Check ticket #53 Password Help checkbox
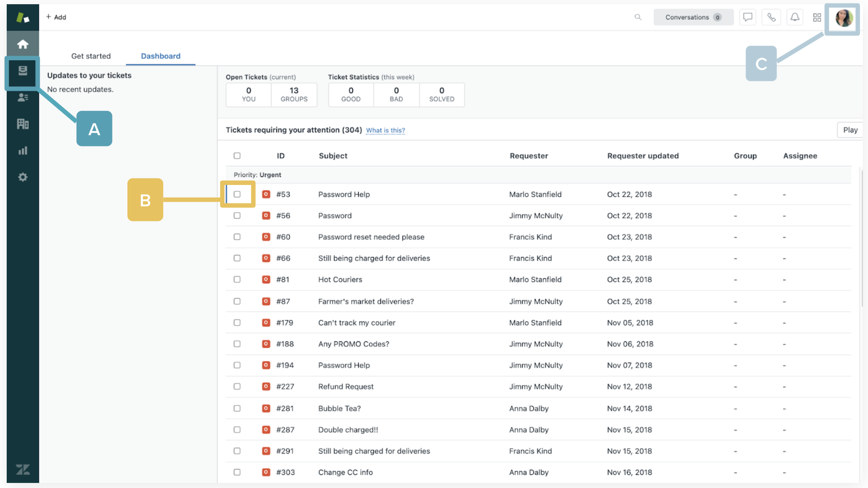 click(x=237, y=194)
